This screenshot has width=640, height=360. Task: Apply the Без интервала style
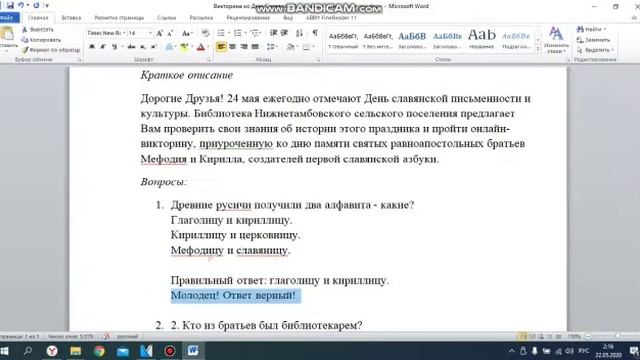378,40
